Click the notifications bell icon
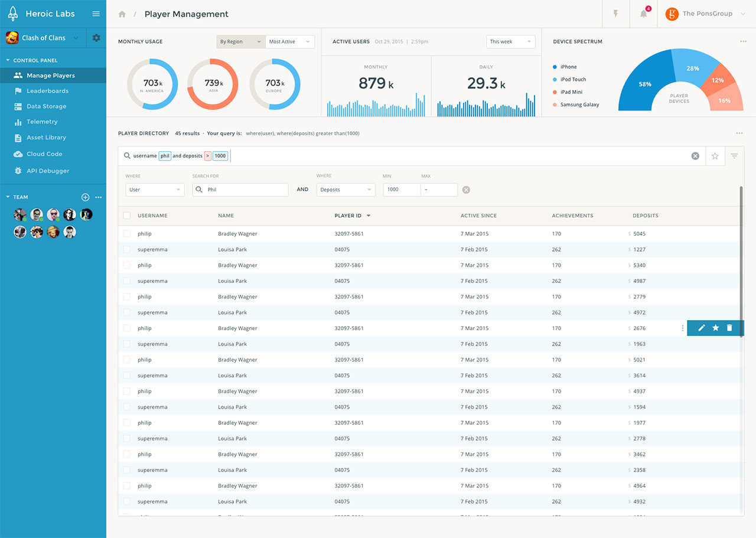Image resolution: width=756 pixels, height=538 pixels. 644,14
